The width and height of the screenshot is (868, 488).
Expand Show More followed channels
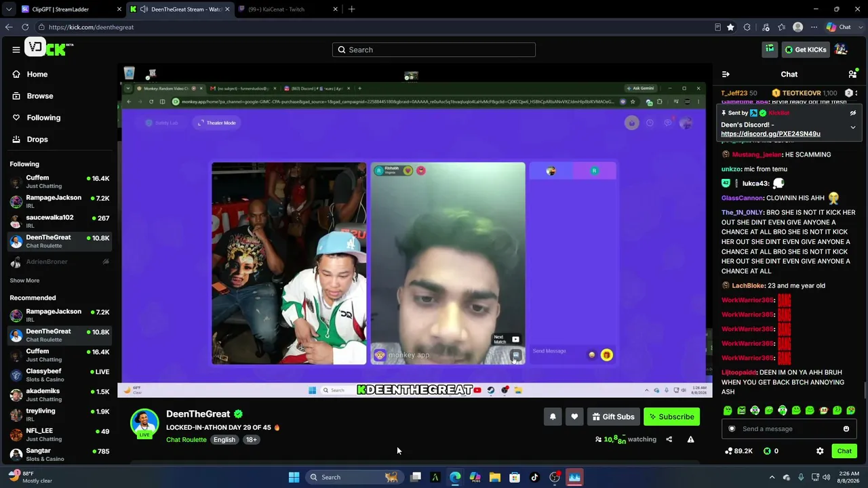pyautogui.click(x=24, y=281)
